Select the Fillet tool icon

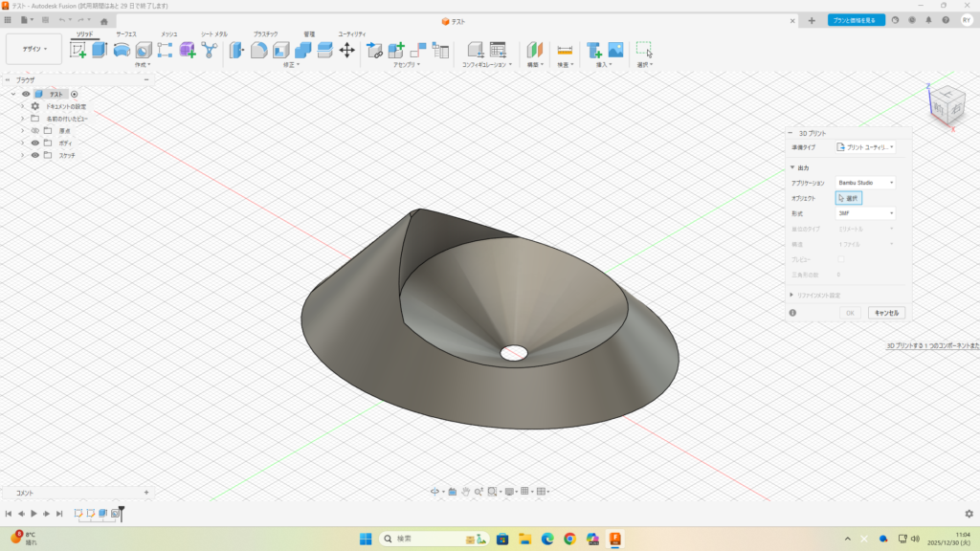click(x=258, y=50)
